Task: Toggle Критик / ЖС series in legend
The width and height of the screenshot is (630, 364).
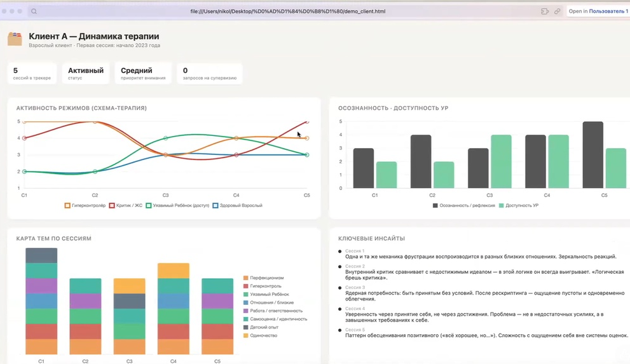Action: 126,205
